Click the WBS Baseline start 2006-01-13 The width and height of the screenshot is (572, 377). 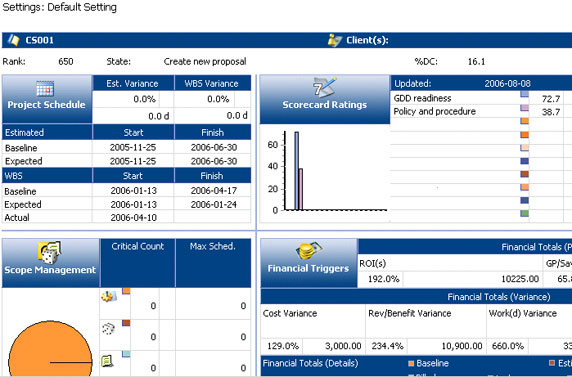[x=134, y=191]
